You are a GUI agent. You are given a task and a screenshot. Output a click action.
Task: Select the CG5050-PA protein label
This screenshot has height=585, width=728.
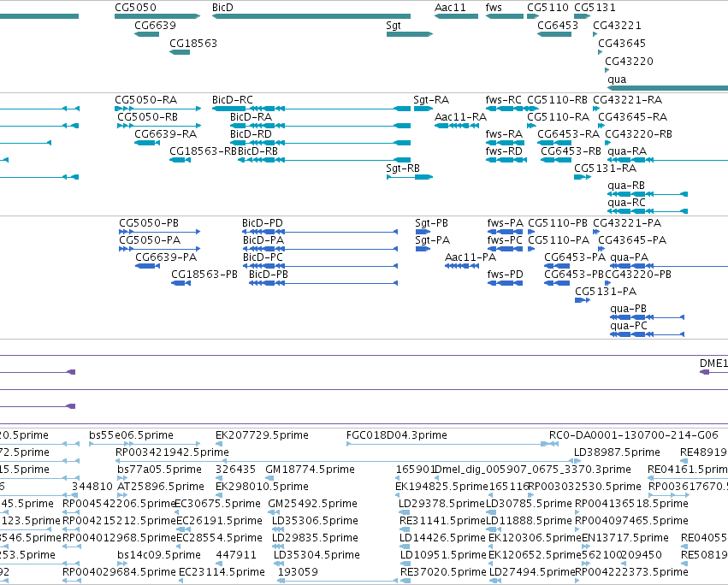(x=150, y=240)
